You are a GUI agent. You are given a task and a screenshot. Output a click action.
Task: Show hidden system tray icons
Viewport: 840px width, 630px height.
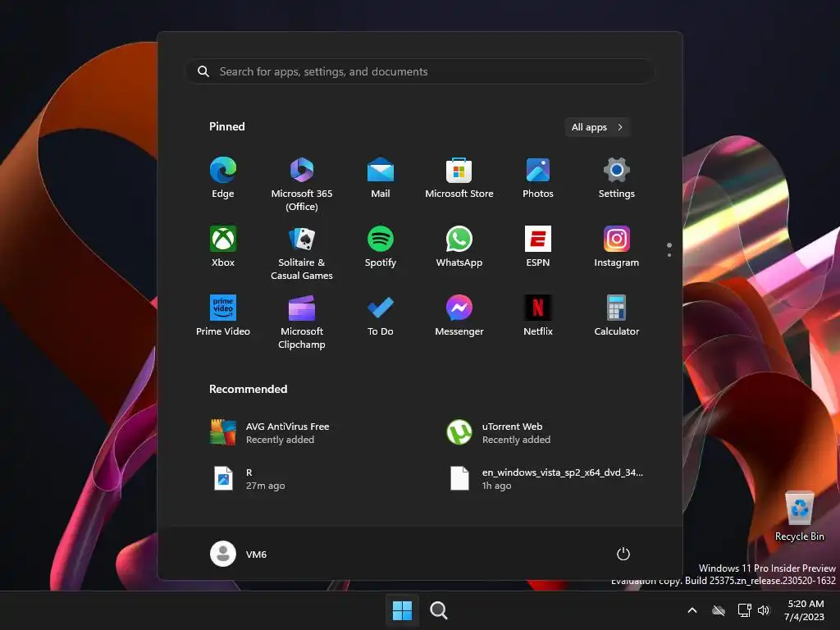pyautogui.click(x=692, y=610)
